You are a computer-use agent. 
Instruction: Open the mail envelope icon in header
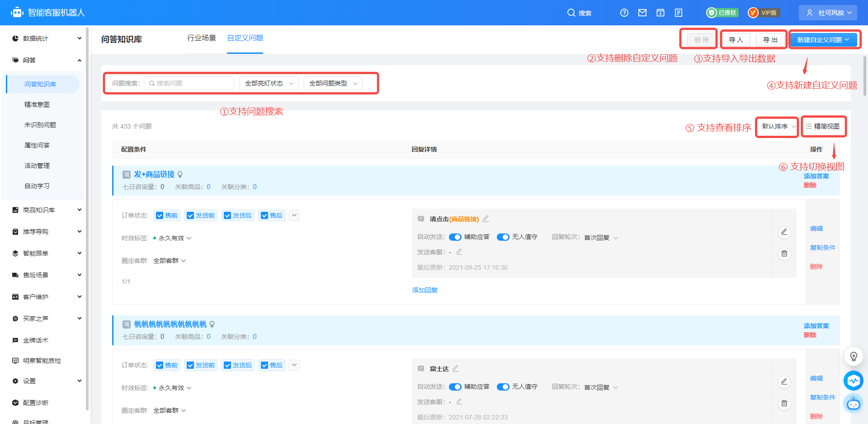tap(642, 13)
